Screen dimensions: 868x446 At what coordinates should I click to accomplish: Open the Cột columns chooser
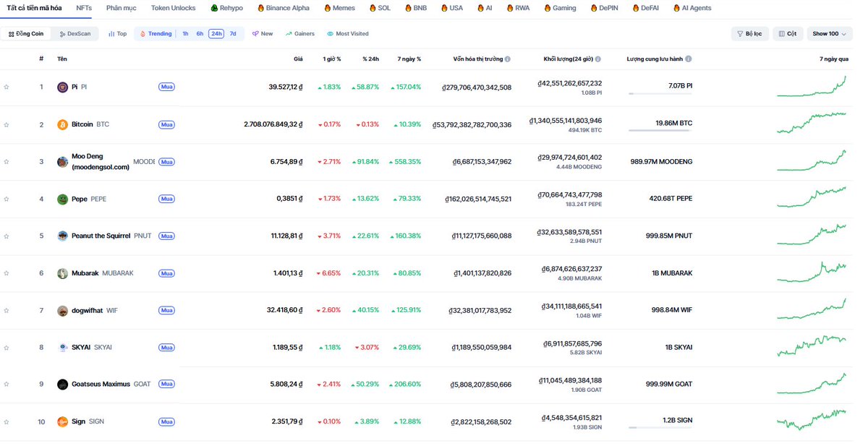click(788, 34)
